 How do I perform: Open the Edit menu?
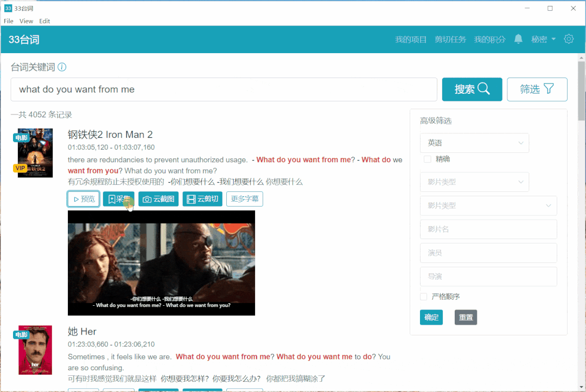click(44, 21)
